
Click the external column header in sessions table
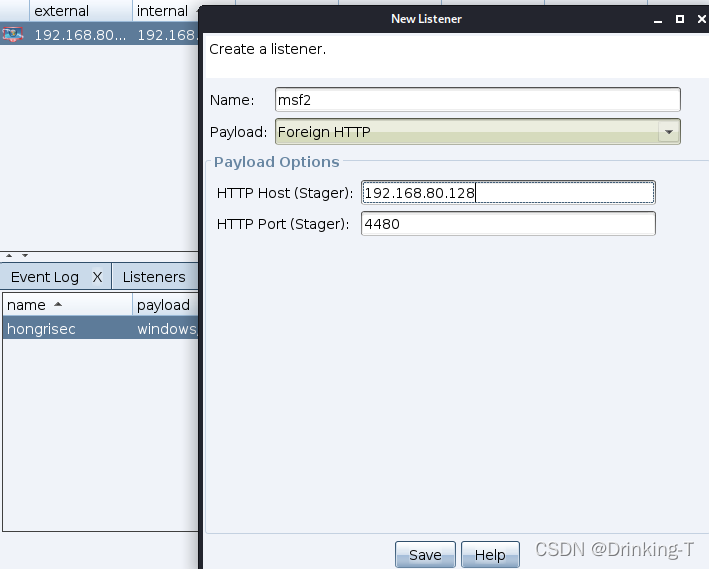[x=81, y=10]
